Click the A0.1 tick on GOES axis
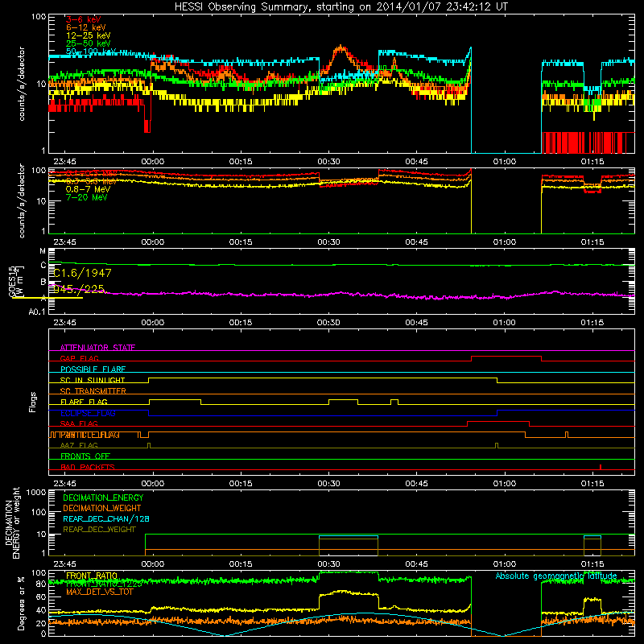The image size is (644, 644). 37,312
